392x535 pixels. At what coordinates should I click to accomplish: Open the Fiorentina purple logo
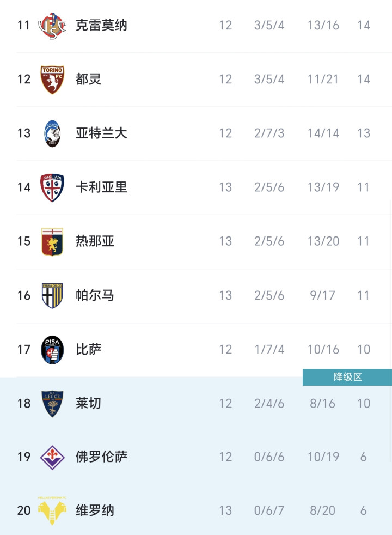tap(52, 457)
